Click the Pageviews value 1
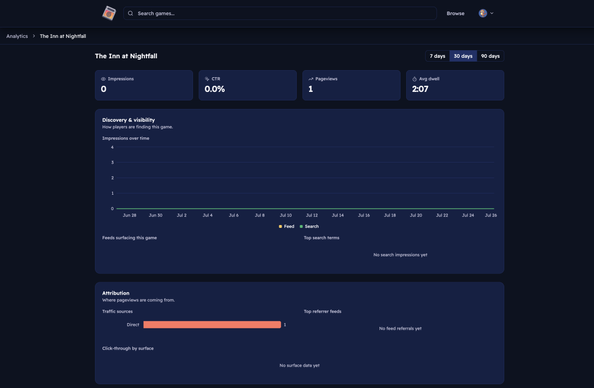Image resolution: width=594 pixels, height=388 pixels. tap(311, 89)
